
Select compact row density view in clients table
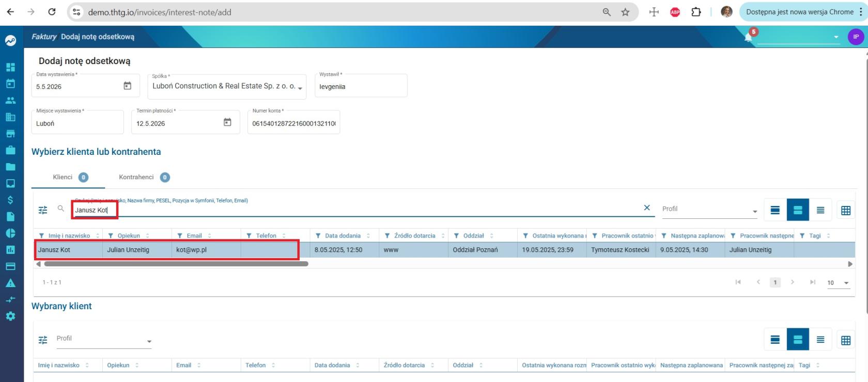tap(820, 210)
